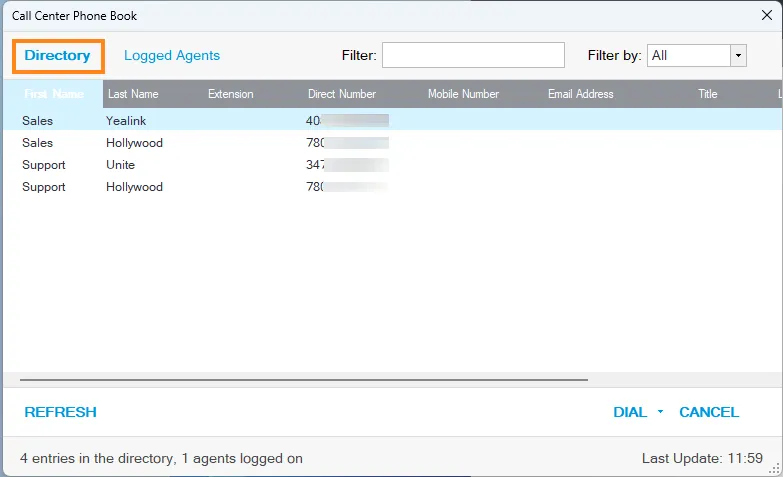The width and height of the screenshot is (783, 477).
Task: Click the window resize grip icon
Action: click(775, 468)
